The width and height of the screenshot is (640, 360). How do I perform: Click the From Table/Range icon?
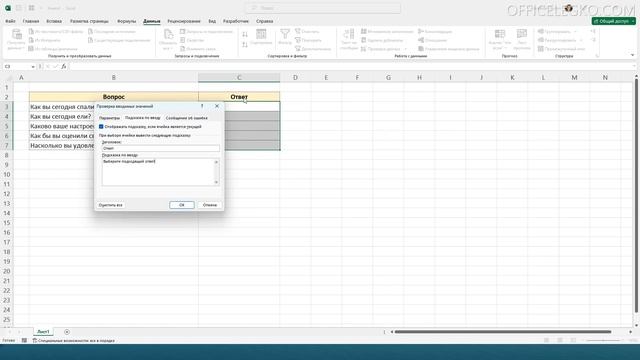pyautogui.click(x=31, y=49)
